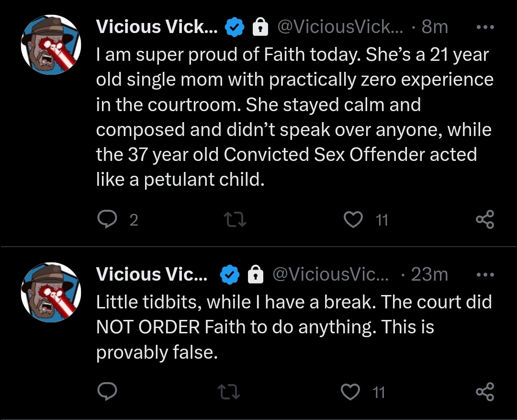Retweet the 'Little tidbits' tweet
This screenshot has width=517, height=420.
[x=229, y=392]
